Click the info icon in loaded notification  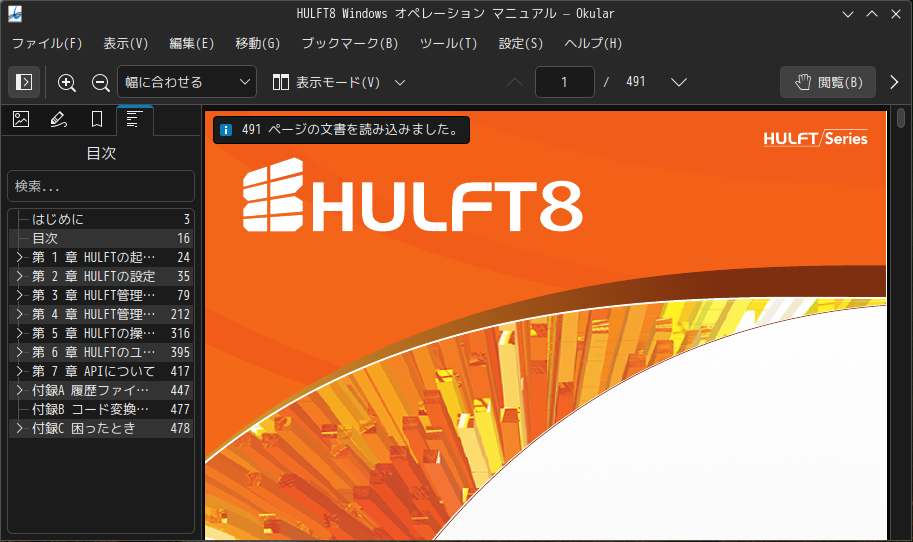click(x=225, y=130)
